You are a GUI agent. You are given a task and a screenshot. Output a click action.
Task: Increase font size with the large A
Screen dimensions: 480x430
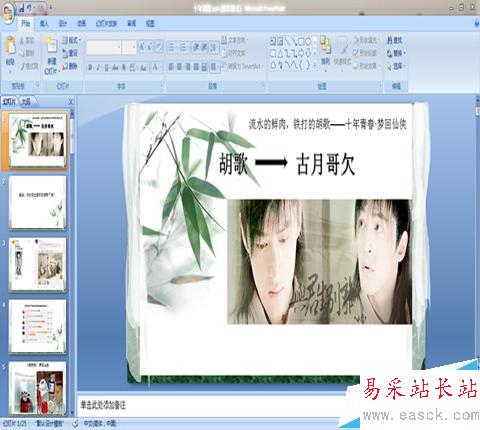tap(142, 47)
